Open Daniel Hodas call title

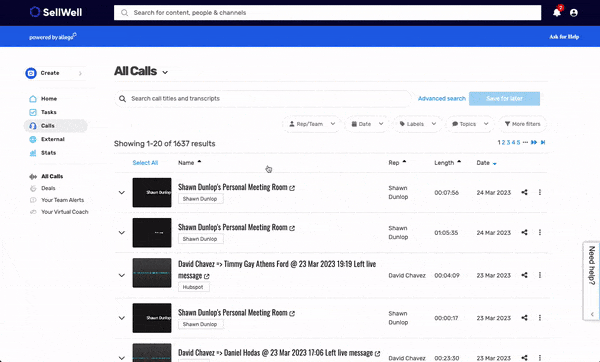(x=275, y=353)
